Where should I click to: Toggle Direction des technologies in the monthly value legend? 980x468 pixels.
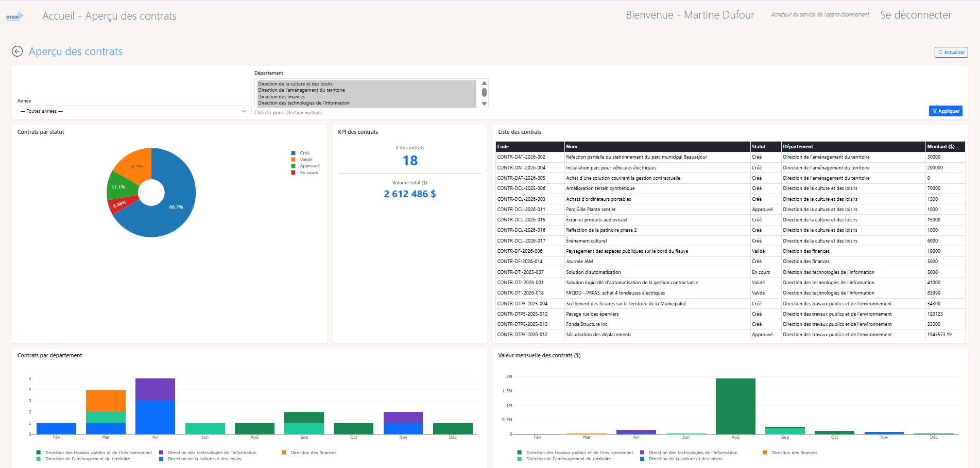[693, 453]
